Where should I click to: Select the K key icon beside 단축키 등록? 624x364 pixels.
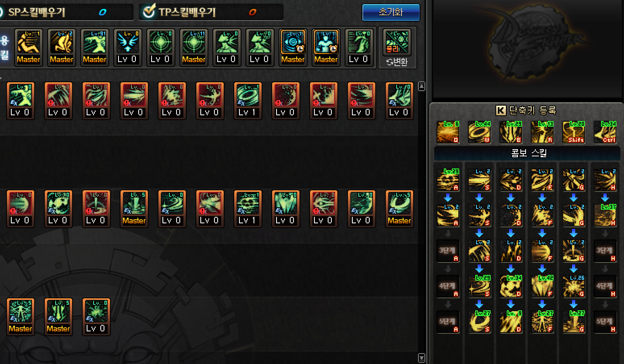pyautogui.click(x=501, y=110)
